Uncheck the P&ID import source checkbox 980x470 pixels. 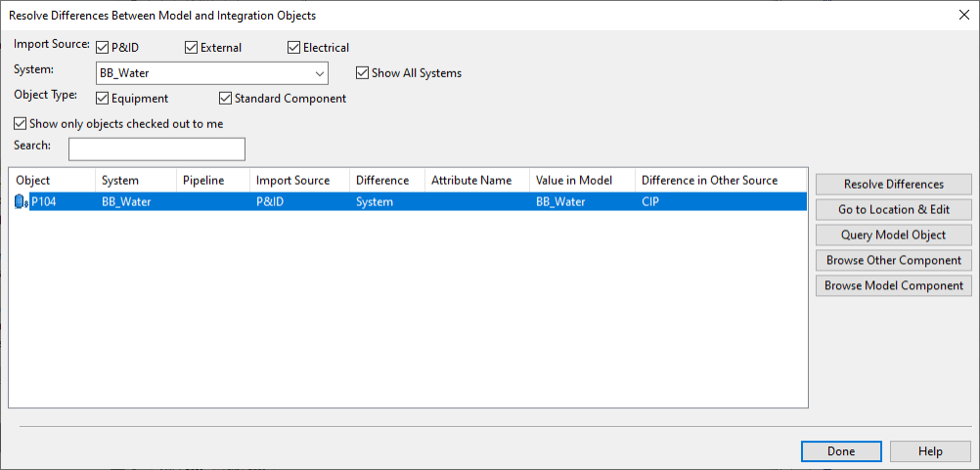pos(103,48)
